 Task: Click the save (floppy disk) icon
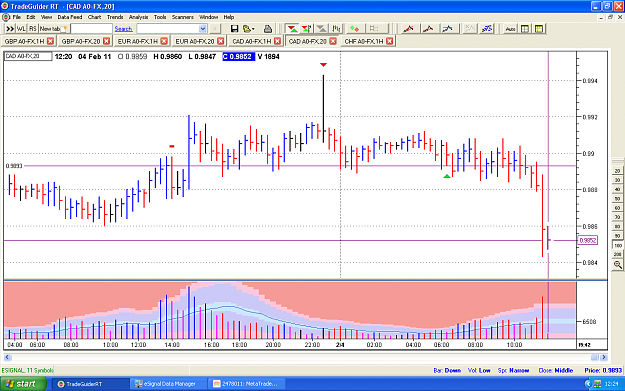(x=234, y=29)
